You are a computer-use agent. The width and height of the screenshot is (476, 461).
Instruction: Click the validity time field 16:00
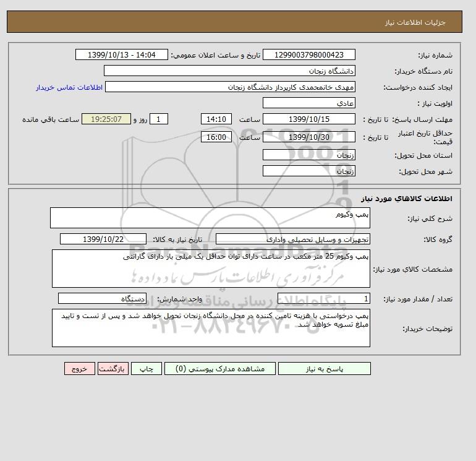[x=216, y=137]
